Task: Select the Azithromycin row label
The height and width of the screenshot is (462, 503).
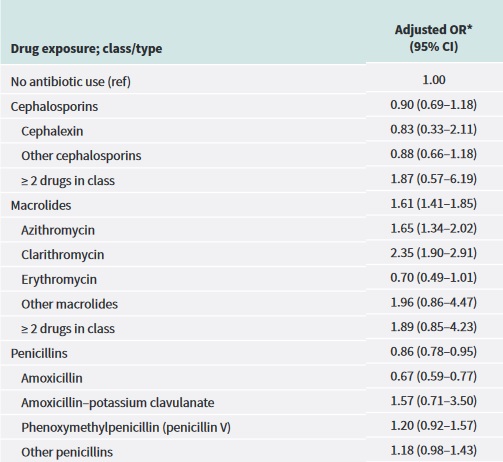Action: tap(58, 230)
